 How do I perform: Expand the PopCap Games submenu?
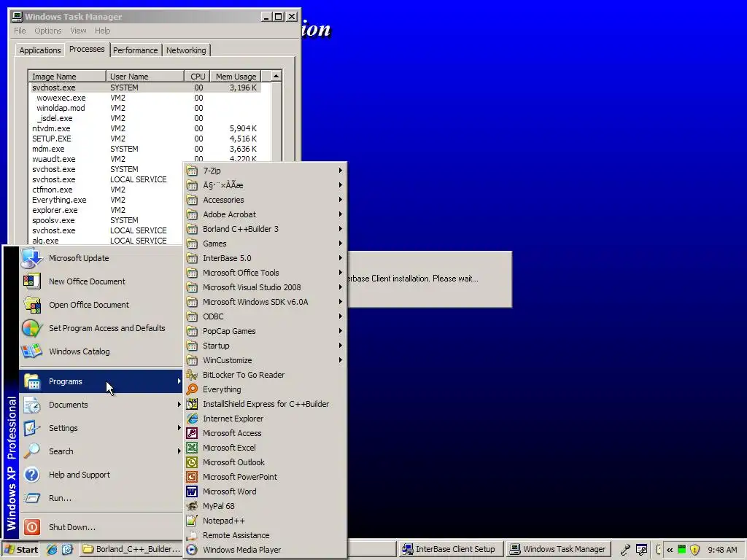(x=265, y=331)
